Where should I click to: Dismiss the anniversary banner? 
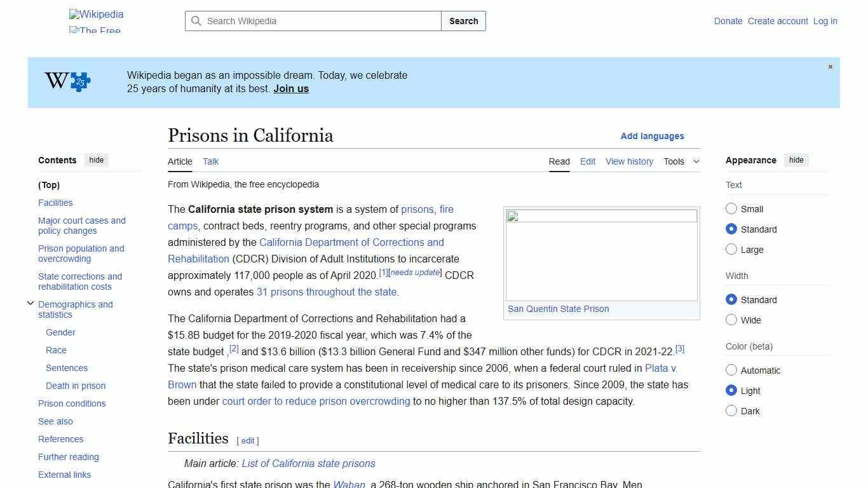pyautogui.click(x=830, y=66)
